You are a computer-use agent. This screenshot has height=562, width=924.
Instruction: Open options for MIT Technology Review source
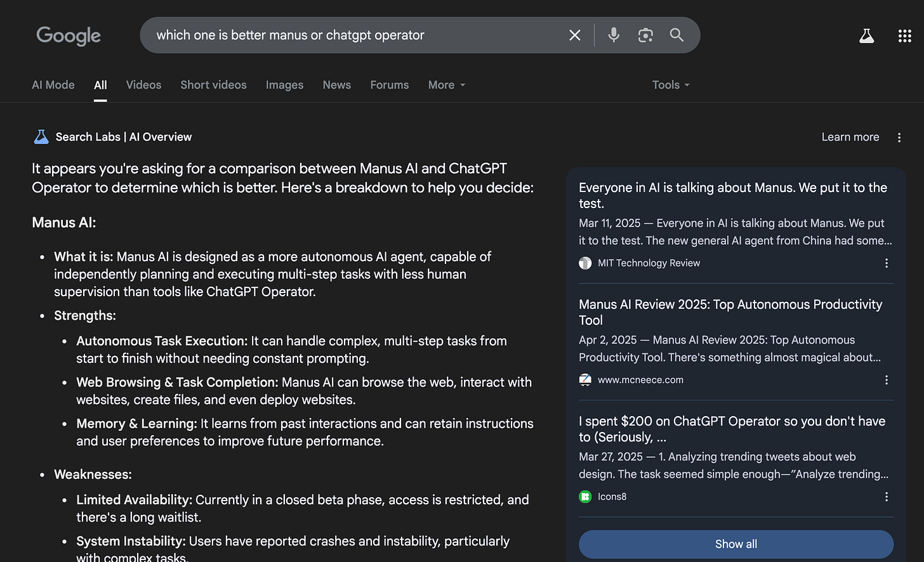point(887,263)
